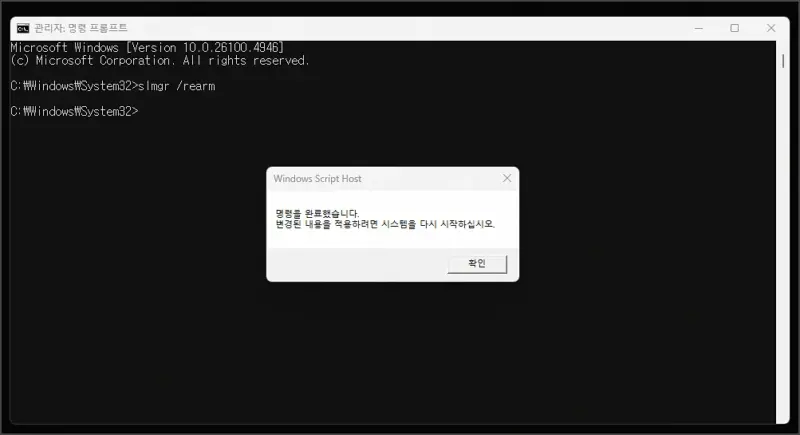The width and height of the screenshot is (800, 435).
Task: Click the Command Prompt icon in the title bar
Action: 23,28
